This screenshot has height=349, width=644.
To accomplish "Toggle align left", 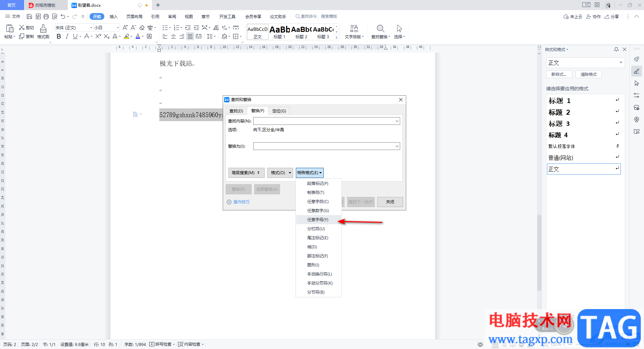I will click(165, 36).
